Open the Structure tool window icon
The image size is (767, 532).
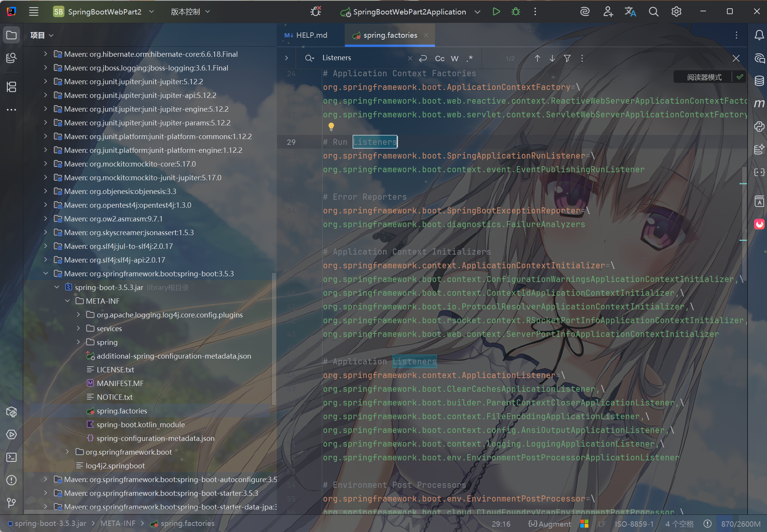tap(11, 87)
